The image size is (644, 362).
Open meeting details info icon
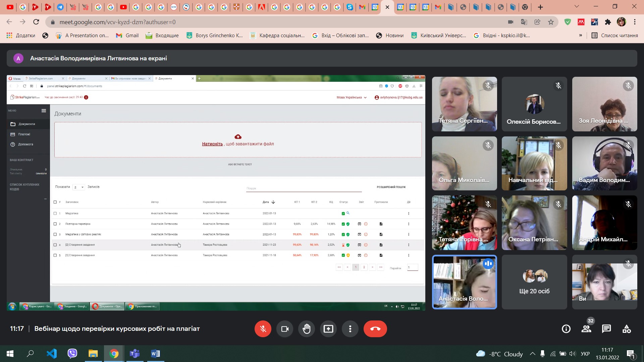(566, 329)
